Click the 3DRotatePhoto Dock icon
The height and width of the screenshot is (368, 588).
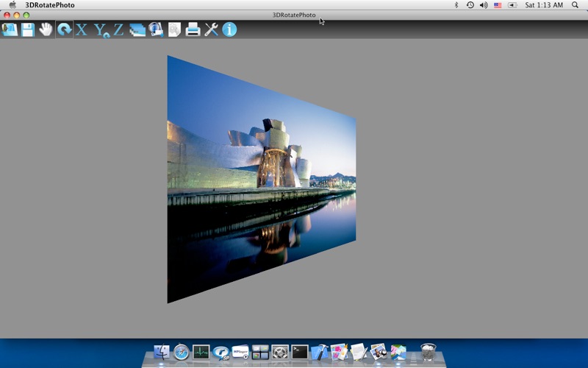point(398,353)
